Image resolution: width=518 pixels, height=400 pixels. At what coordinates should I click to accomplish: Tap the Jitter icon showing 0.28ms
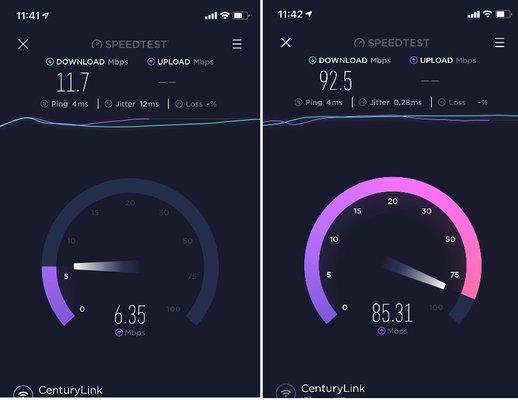point(363,102)
